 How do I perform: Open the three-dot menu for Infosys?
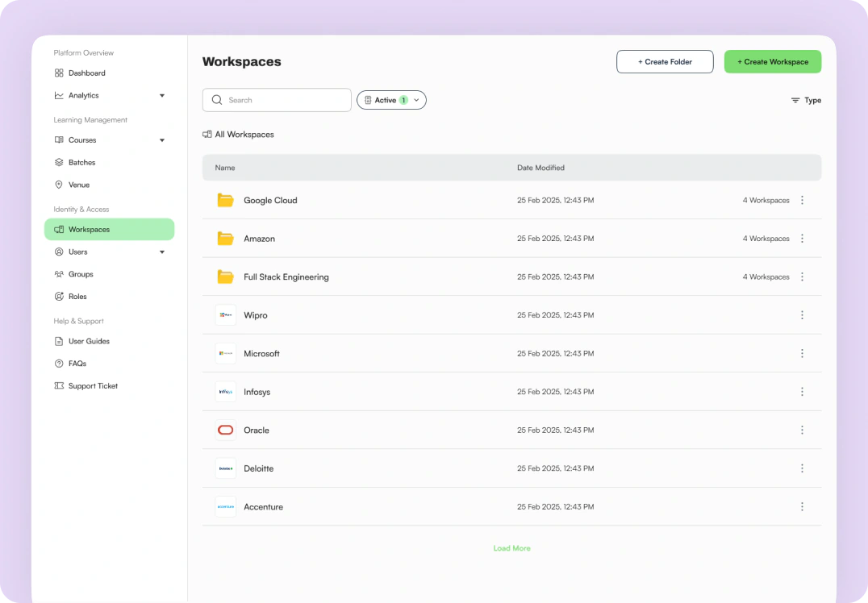tap(802, 392)
